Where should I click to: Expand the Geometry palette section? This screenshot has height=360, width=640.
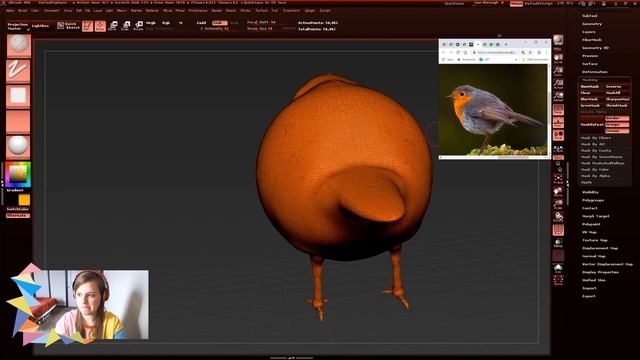pyautogui.click(x=592, y=24)
